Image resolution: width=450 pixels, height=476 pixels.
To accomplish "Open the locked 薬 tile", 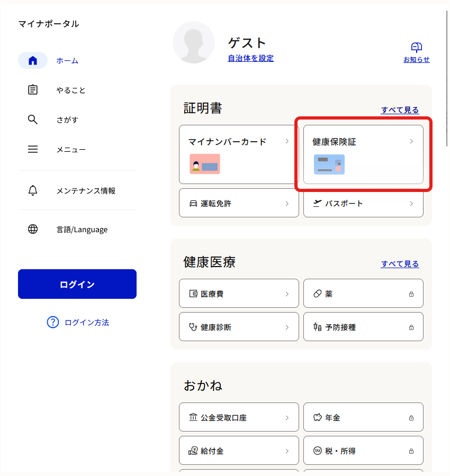I will point(363,294).
